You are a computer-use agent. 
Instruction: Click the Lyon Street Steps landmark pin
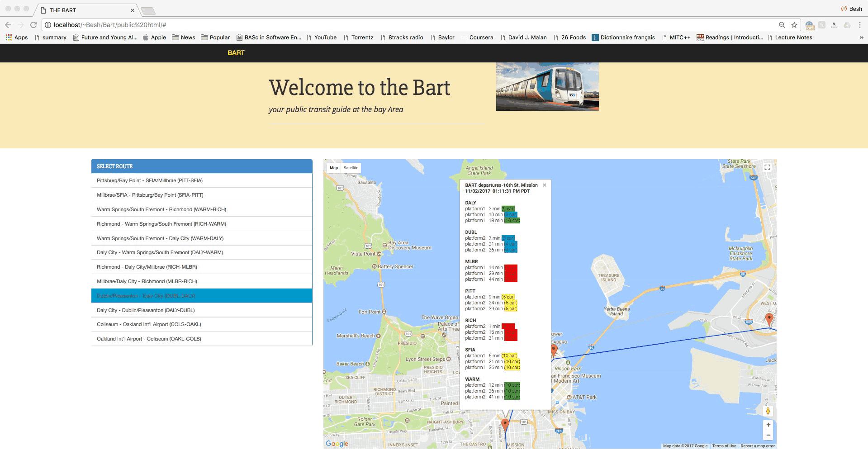[x=449, y=359]
